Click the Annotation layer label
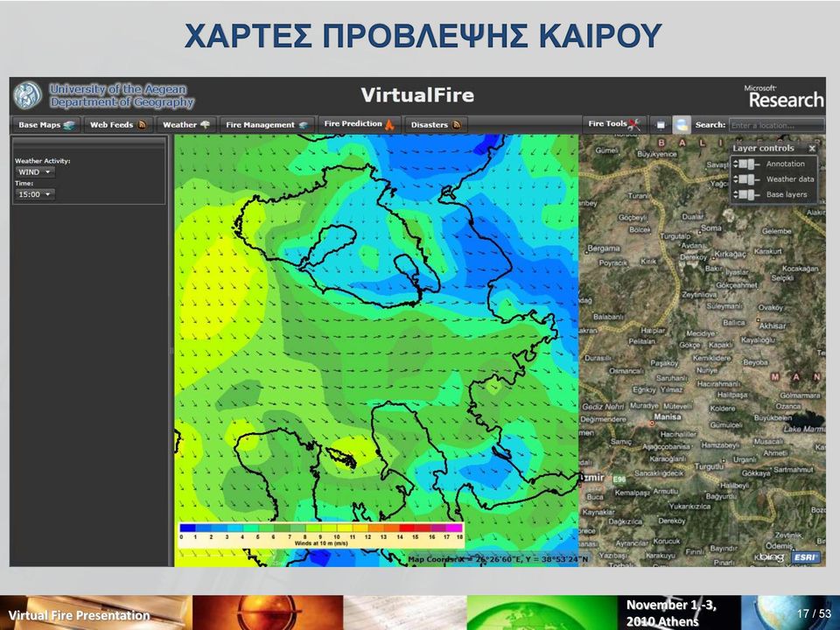 pyautogui.click(x=785, y=164)
